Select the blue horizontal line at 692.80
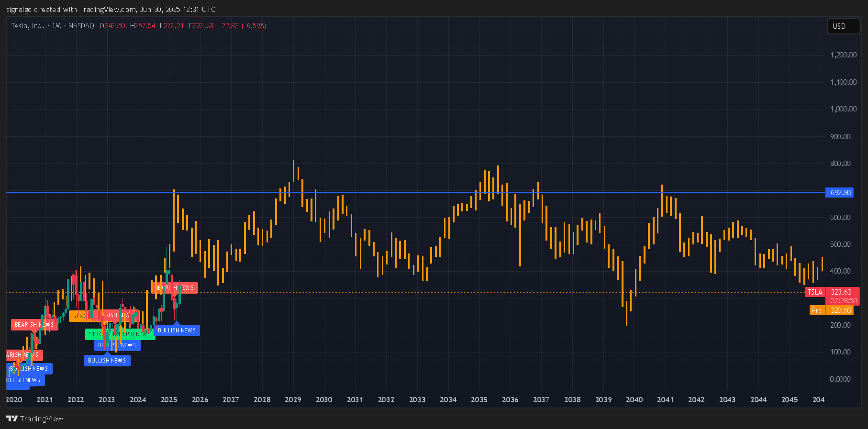 [x=415, y=192]
